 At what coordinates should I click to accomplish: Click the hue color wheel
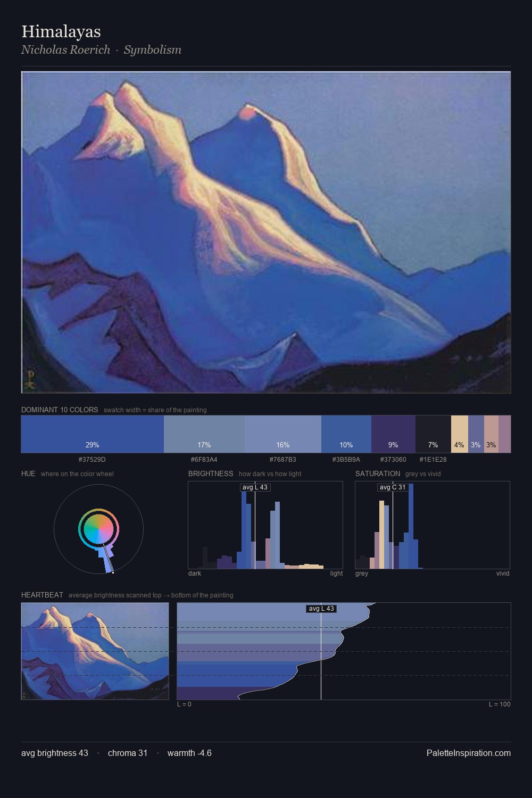98,529
